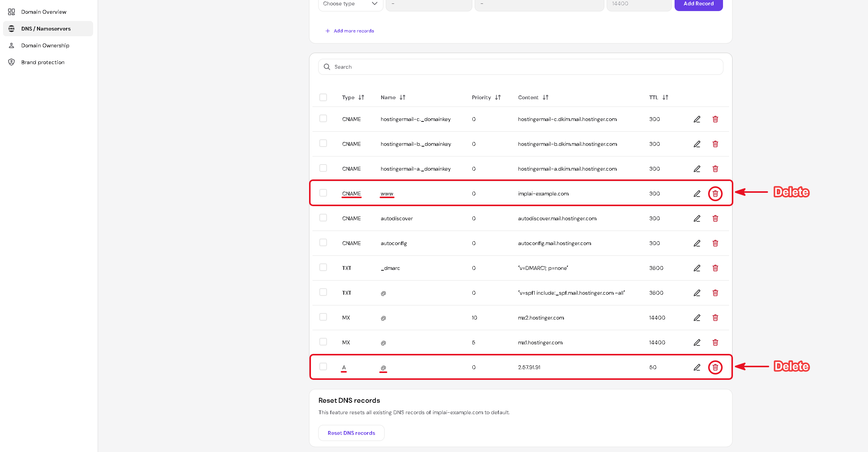
Task: Click Add more records link
Action: 349,31
